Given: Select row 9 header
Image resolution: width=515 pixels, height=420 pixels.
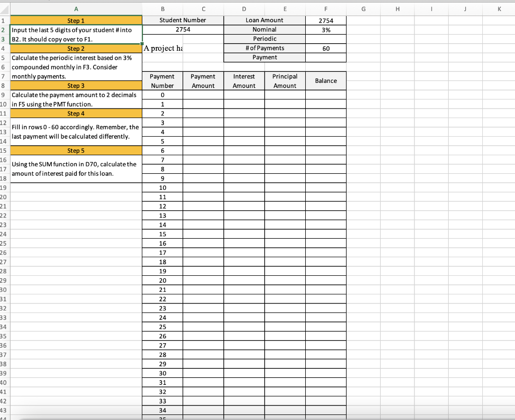Looking at the screenshot, I should 4,95.
